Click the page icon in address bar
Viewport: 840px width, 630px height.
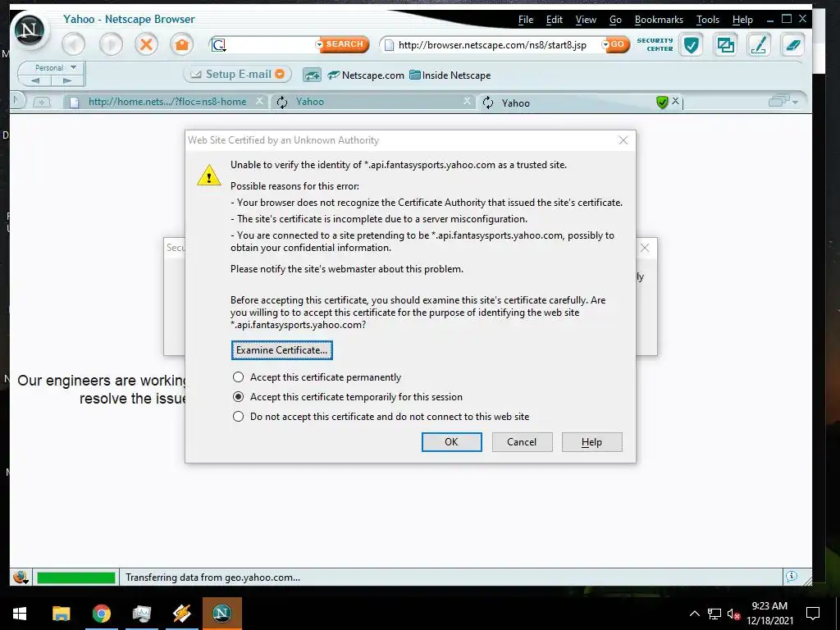click(389, 45)
